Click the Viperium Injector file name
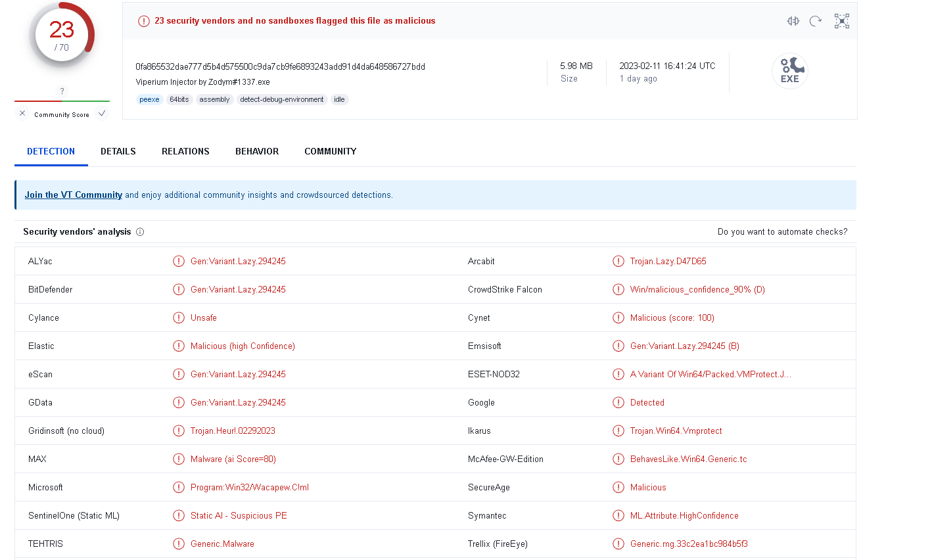The height and width of the screenshot is (560, 932). (202, 82)
